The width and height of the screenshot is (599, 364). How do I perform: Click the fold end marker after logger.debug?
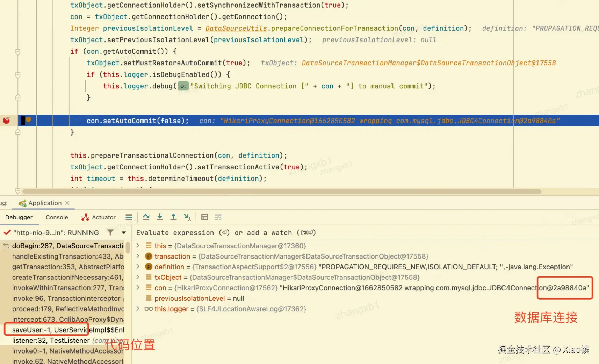pos(18,97)
